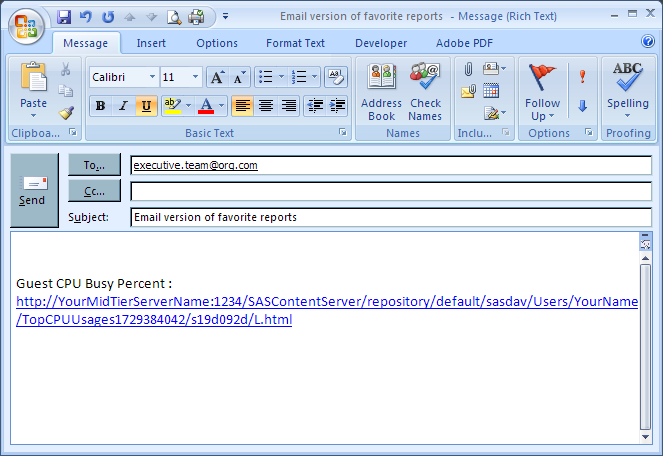Expand the Paste options arrow

(34, 116)
